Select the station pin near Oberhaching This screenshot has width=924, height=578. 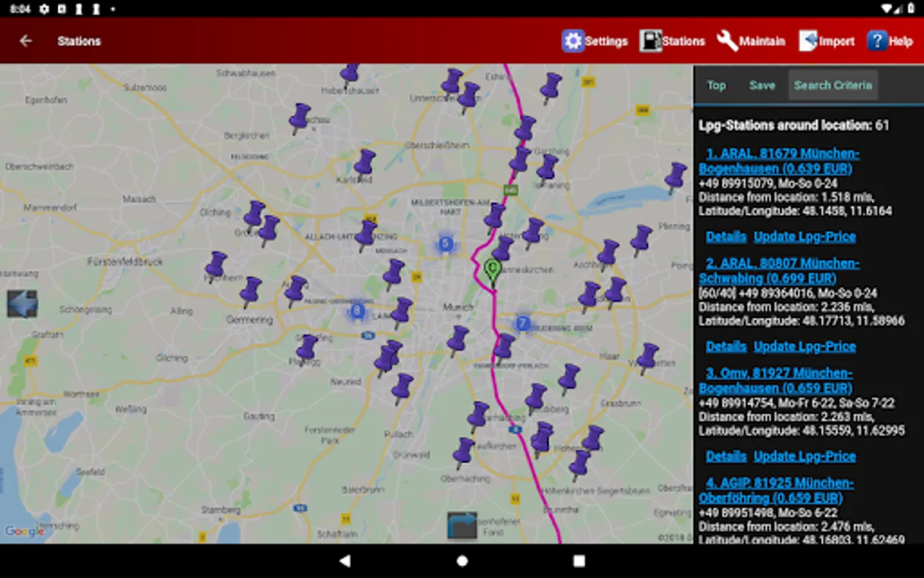(463, 454)
